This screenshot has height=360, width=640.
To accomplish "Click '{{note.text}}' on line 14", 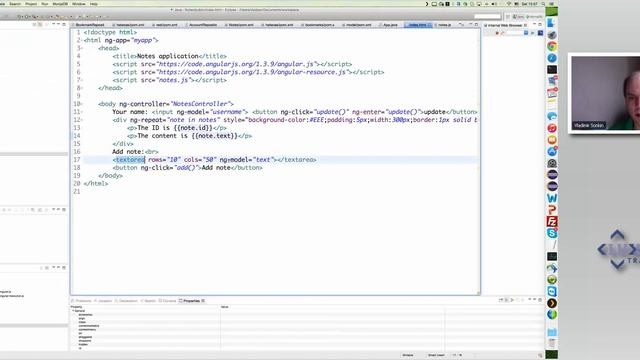I will click(214, 136).
